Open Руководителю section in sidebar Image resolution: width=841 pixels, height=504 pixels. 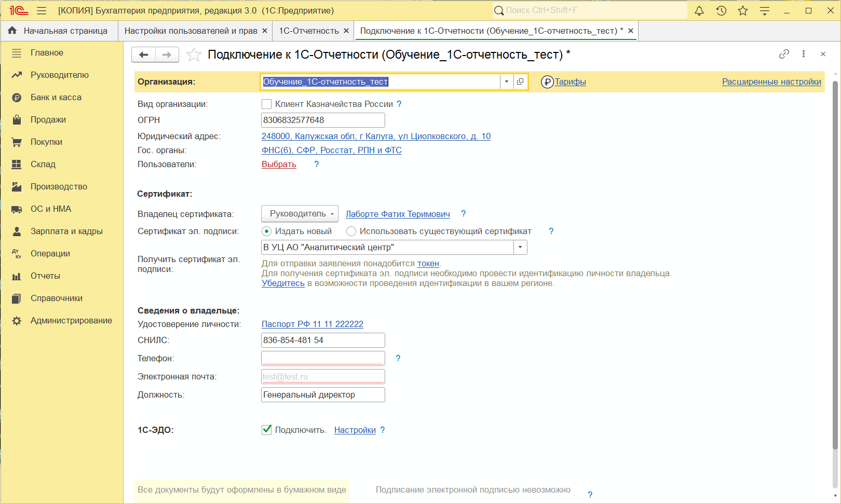click(62, 75)
